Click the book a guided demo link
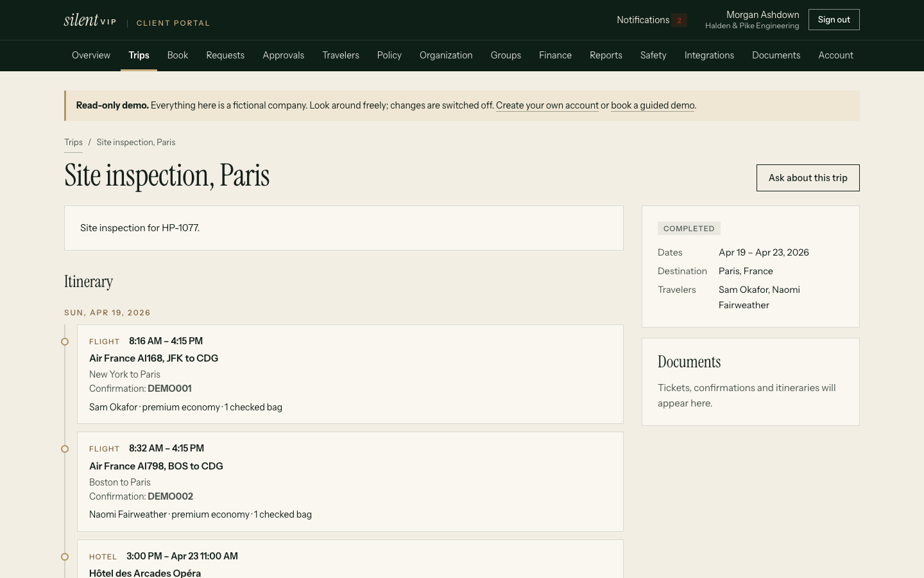Screen dimensions: 924x578 [653, 105]
